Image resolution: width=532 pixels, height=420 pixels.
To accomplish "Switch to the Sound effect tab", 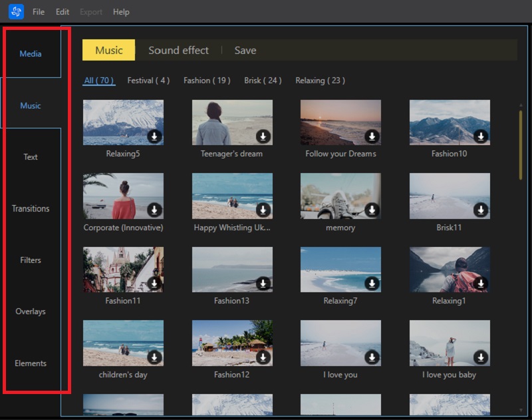I will [178, 51].
